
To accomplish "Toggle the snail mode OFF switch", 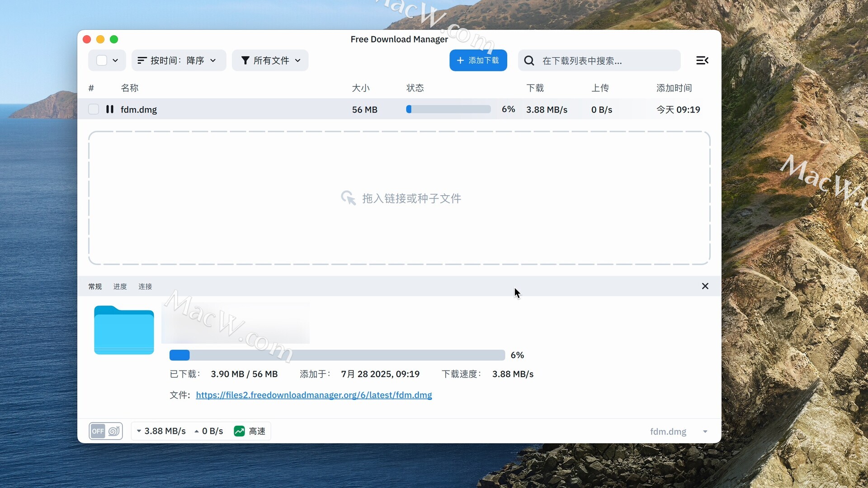I will tap(106, 431).
